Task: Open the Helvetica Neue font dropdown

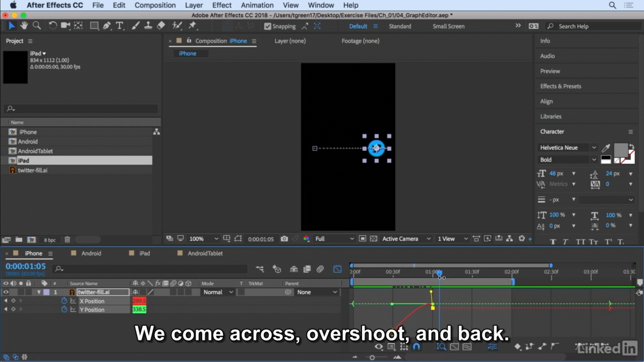Action: 568,147
